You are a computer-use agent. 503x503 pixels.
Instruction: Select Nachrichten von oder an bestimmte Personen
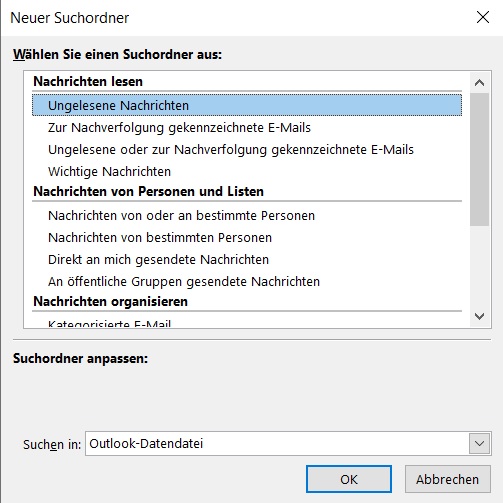point(247,216)
